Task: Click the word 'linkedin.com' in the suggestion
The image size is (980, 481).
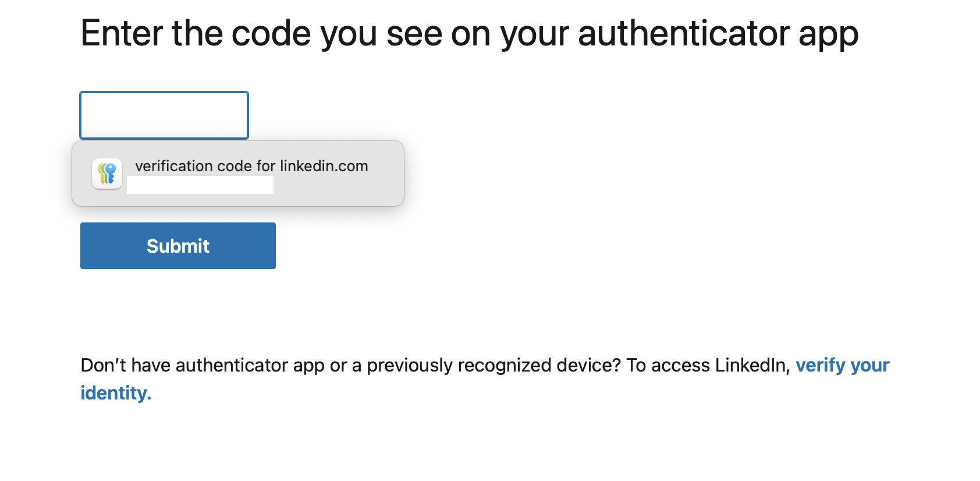Action: point(324,167)
